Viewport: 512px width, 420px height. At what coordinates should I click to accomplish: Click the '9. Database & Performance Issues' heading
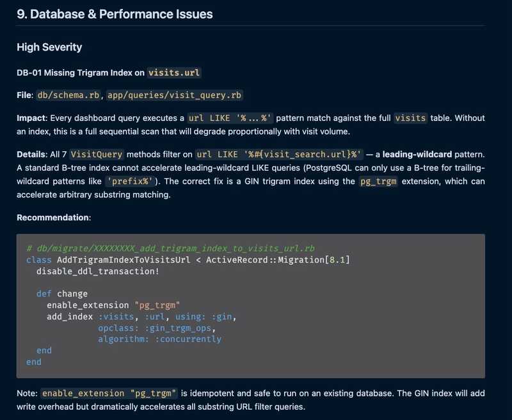pos(115,14)
